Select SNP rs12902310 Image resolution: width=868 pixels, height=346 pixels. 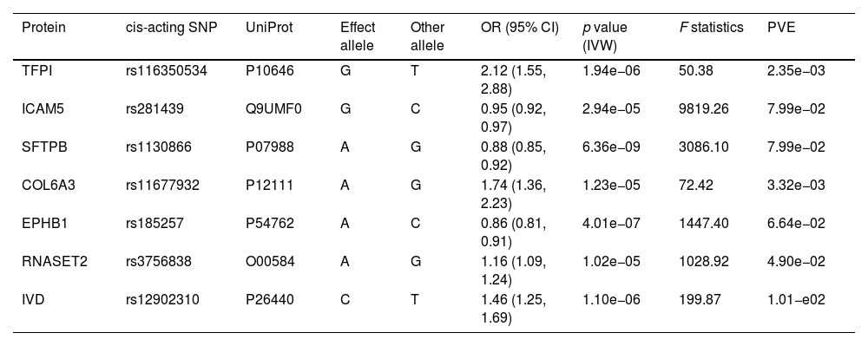point(163,299)
